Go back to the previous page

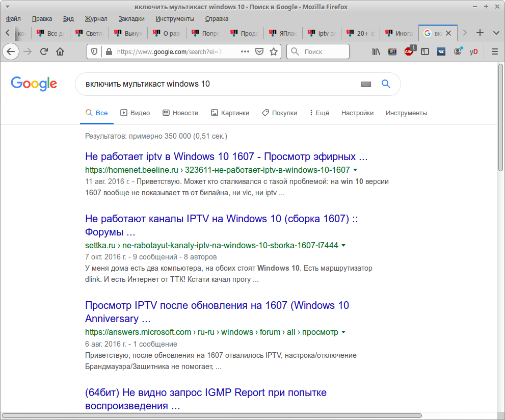pyautogui.click(x=11, y=51)
